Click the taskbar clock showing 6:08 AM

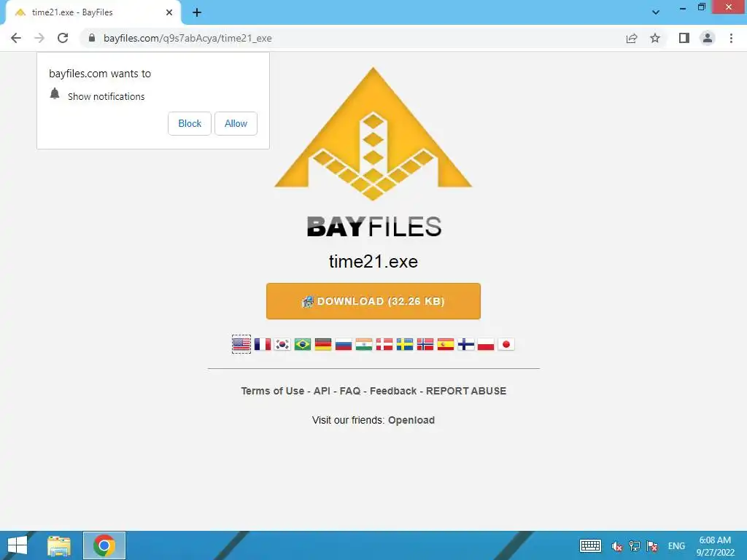pyautogui.click(x=715, y=546)
